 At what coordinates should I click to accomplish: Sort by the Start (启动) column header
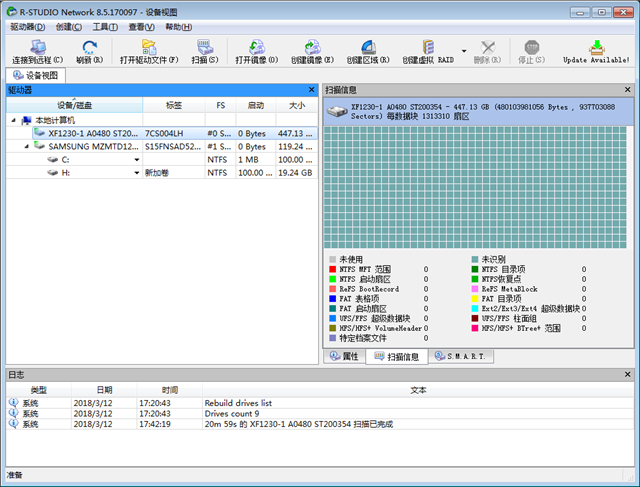tap(256, 105)
